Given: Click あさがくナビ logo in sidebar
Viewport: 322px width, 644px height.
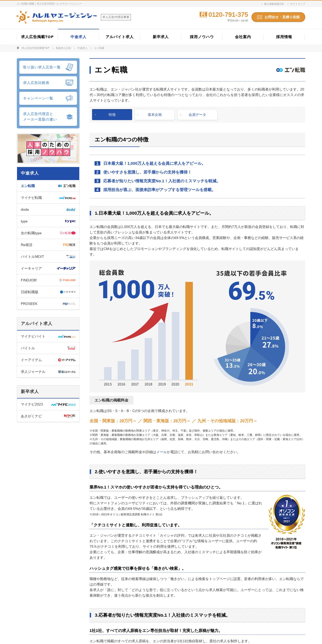Looking at the screenshot, I should pos(69,416).
